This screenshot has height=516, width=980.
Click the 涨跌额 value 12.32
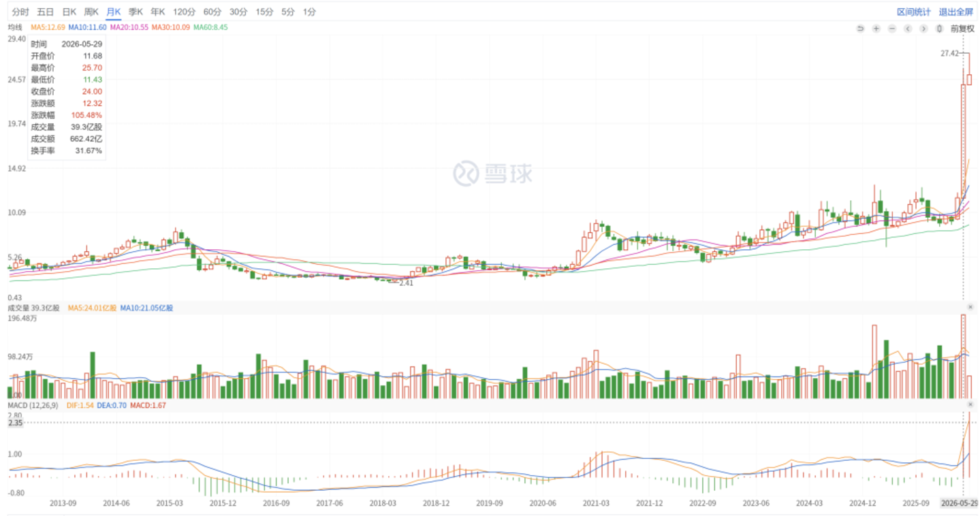pyautogui.click(x=93, y=103)
